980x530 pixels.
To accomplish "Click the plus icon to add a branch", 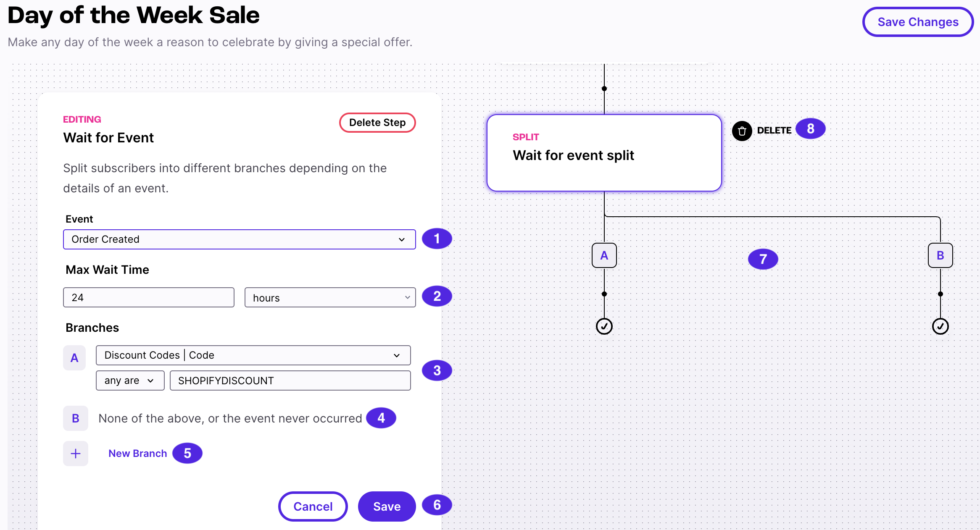I will click(x=75, y=453).
